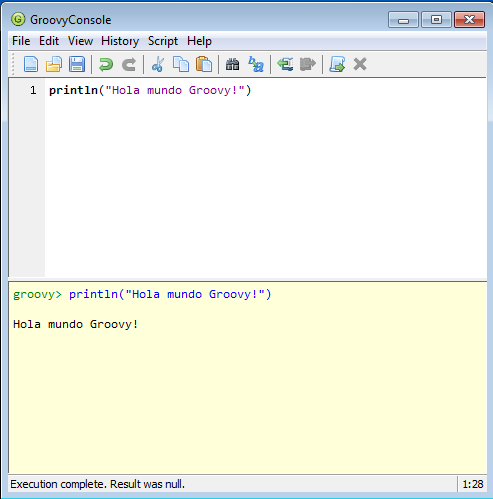
Task: Click the 1:28 cursor position indicator
Action: [x=473, y=484]
